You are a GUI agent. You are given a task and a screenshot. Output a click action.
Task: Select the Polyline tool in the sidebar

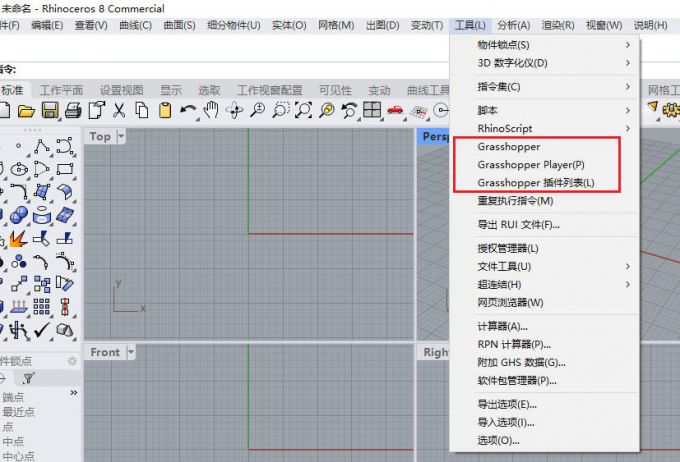[42, 147]
